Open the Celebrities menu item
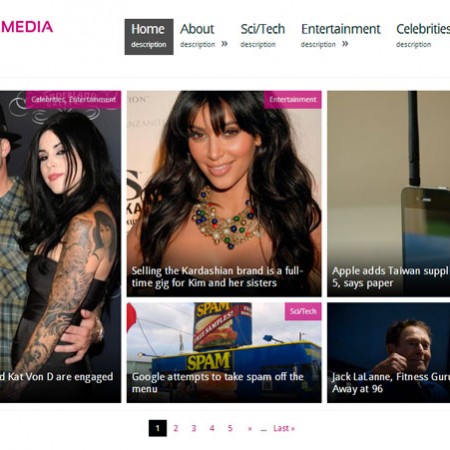Viewport: 450px width, 450px height. point(423,36)
